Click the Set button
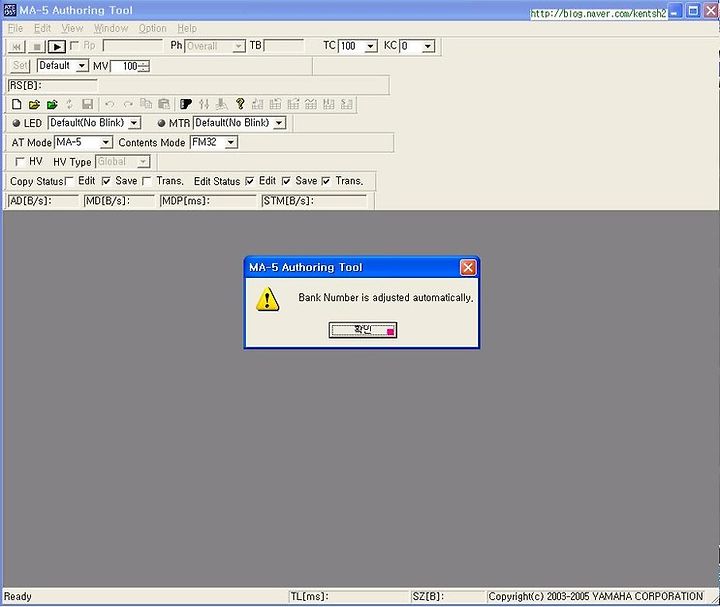 20,66
